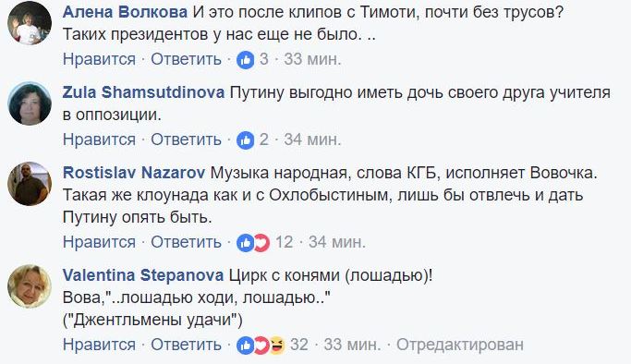Open Valentina Stepanova's profile photo
This screenshot has width=631, height=364.
pos(30,286)
